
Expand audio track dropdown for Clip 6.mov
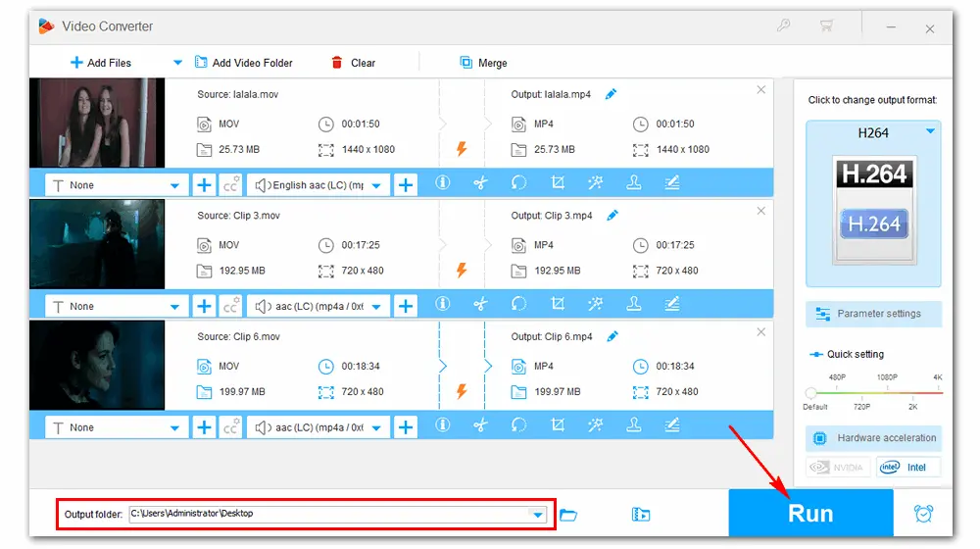376,427
